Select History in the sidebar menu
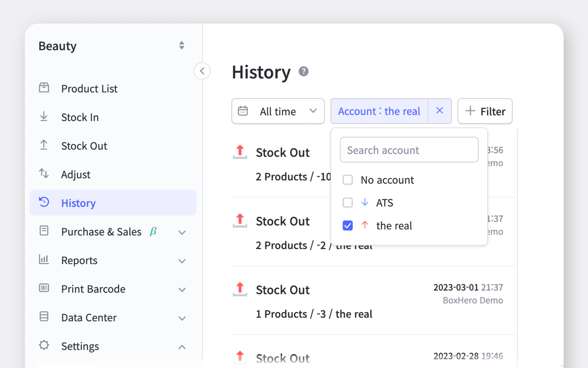588x368 pixels. coord(78,203)
